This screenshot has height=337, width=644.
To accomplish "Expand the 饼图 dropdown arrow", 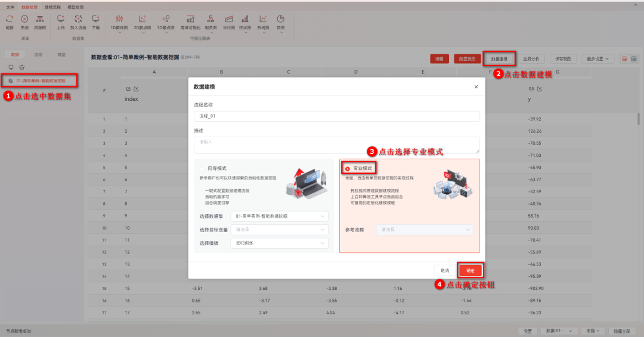I will (x=281, y=32).
